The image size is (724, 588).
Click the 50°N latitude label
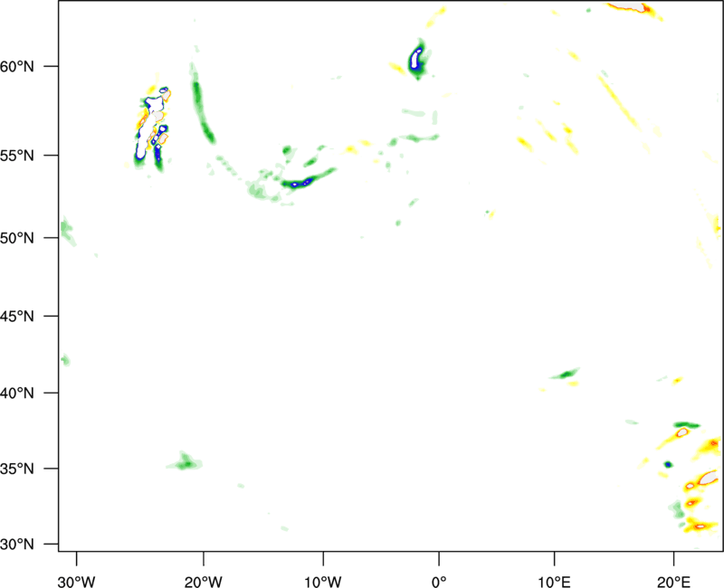17,238
